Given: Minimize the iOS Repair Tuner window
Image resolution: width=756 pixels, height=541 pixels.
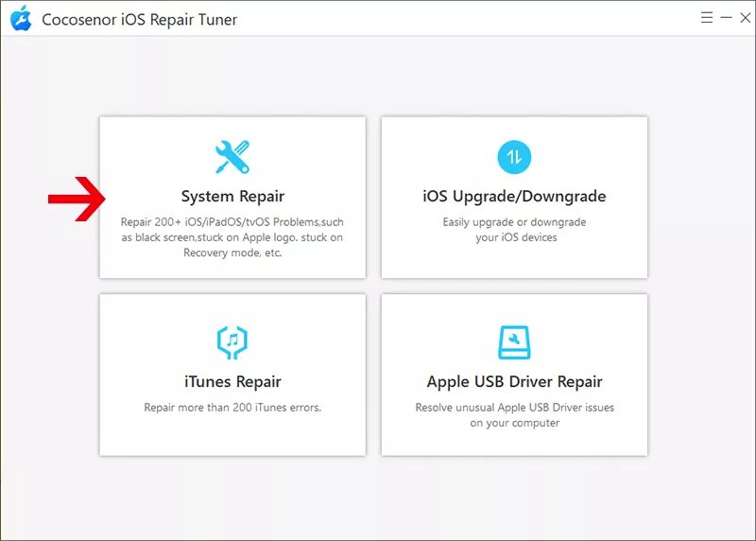Looking at the screenshot, I should coord(726,18).
